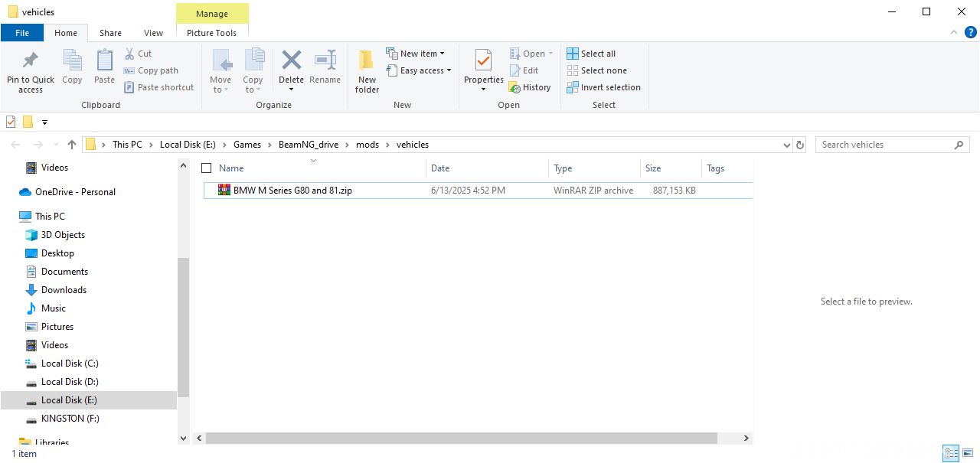Open address bar history dropdown
Viewport: 980px width, 463px height.
786,145
